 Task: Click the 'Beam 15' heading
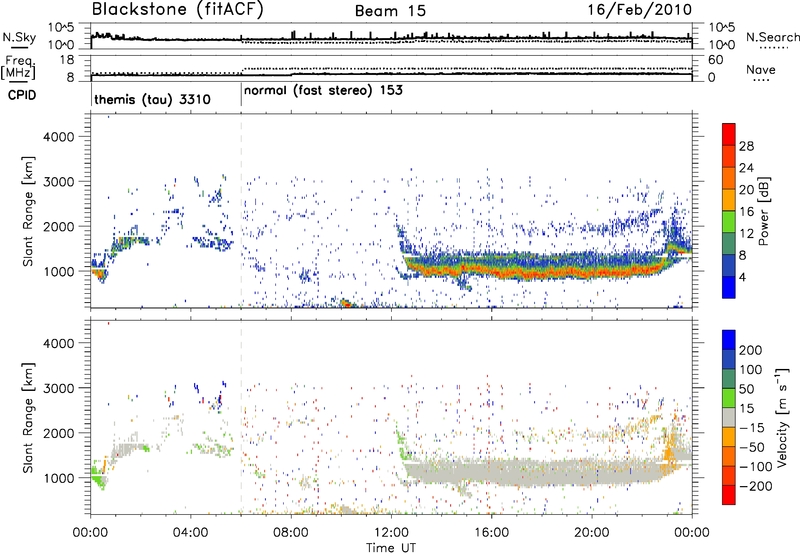[390, 11]
